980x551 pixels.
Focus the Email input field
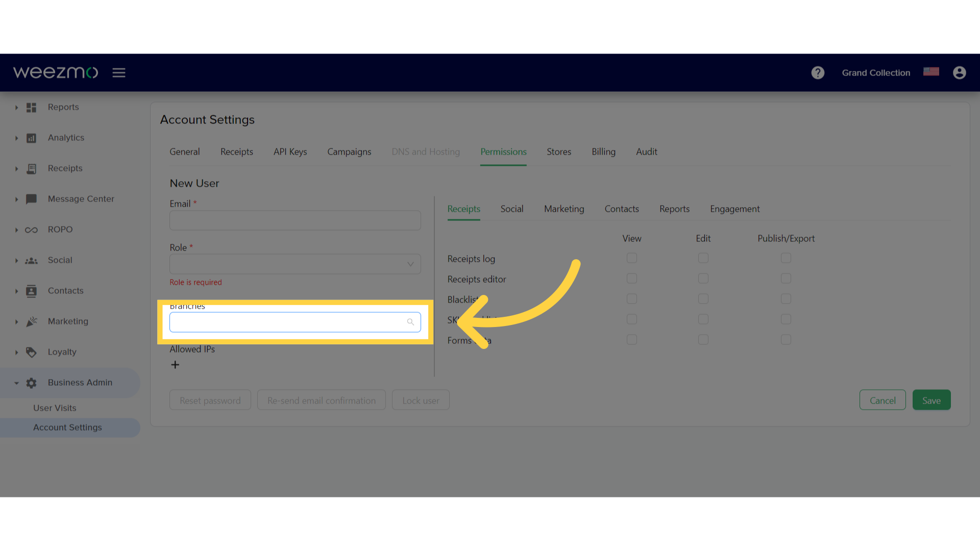coord(295,220)
